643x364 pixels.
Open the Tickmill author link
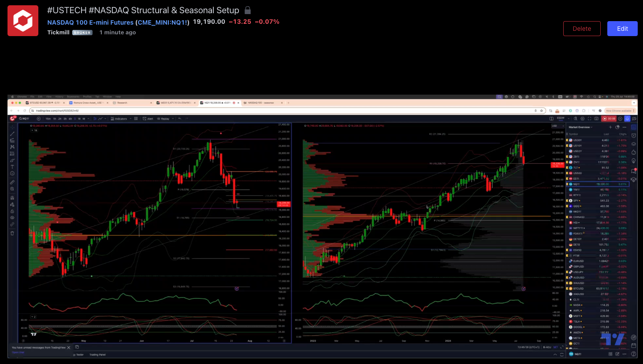tap(58, 32)
